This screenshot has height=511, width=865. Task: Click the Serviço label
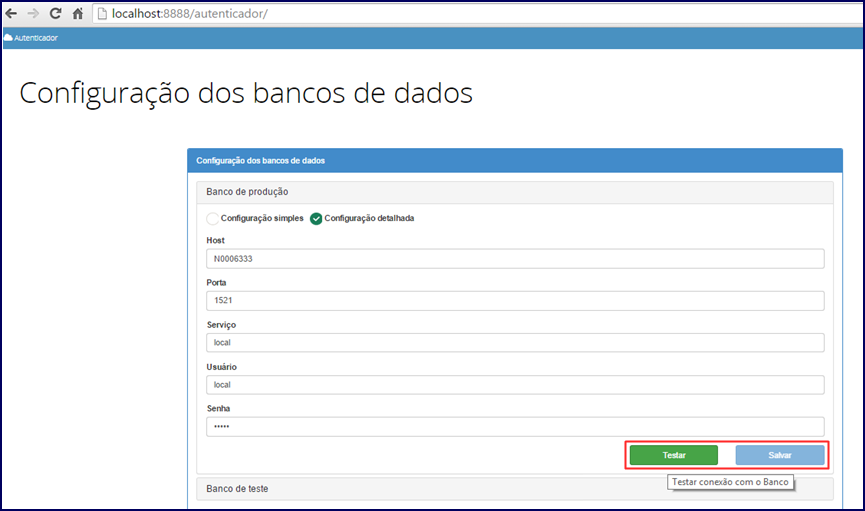coord(221,325)
